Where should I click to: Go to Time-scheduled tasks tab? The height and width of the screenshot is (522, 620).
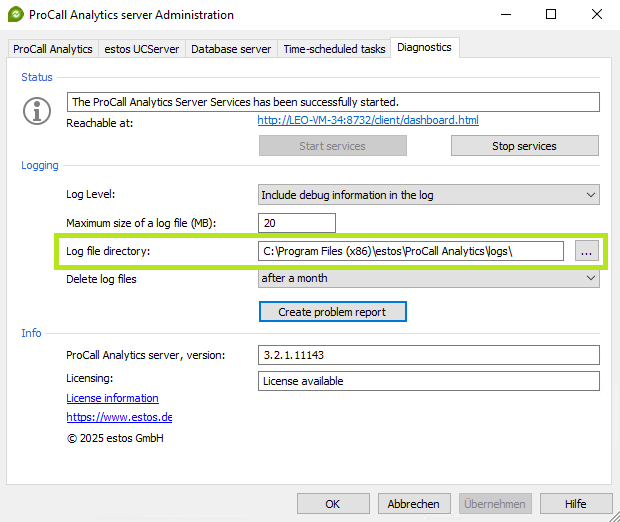[x=333, y=49]
